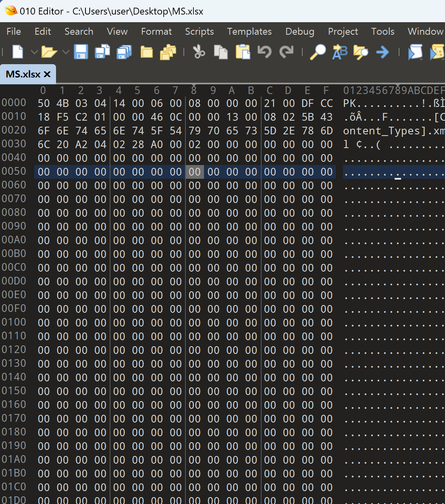Viewport: 445px width, 504px height.
Task: Click the Open file folder icon
Action: [x=49, y=52]
